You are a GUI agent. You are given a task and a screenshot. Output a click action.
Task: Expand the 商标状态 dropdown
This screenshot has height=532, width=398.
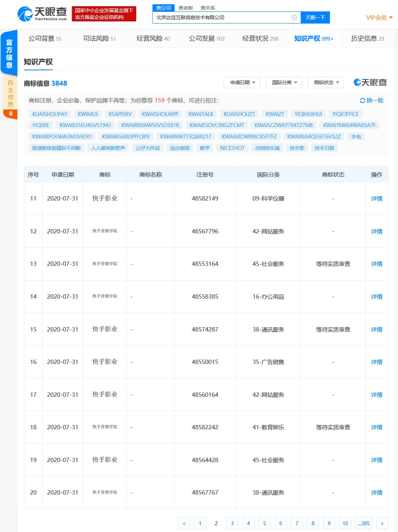pyautogui.click(x=325, y=82)
